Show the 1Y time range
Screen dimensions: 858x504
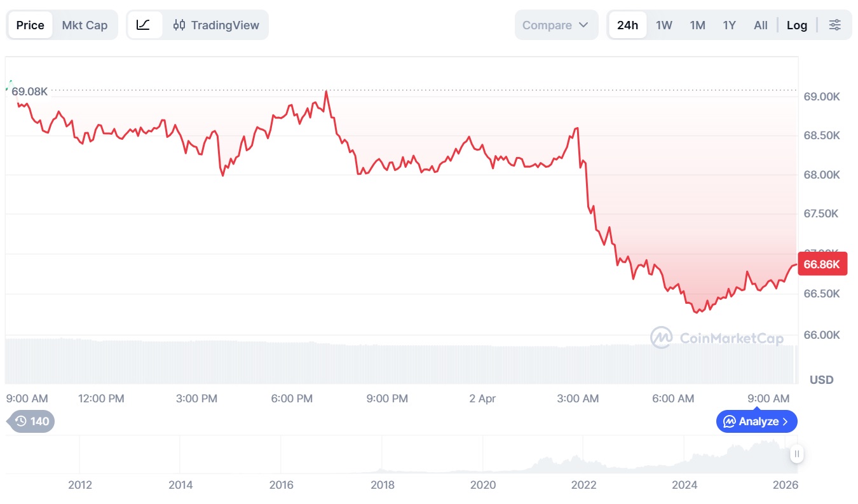(x=729, y=25)
